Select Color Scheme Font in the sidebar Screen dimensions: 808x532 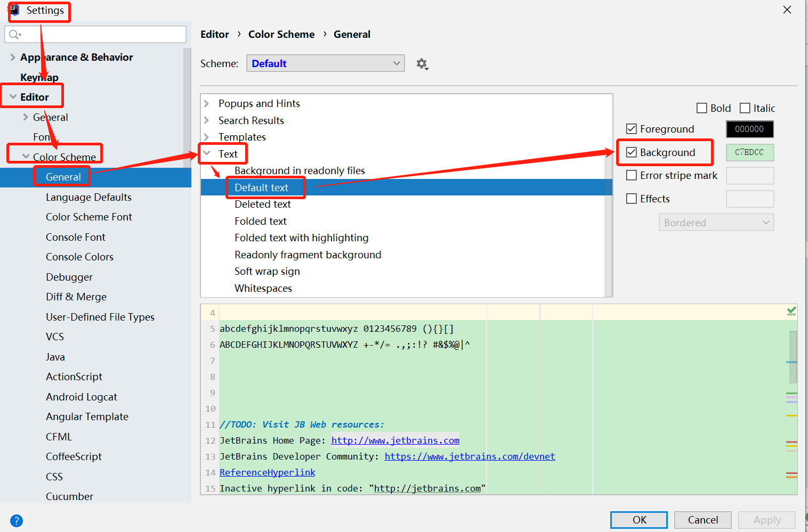pyautogui.click(x=89, y=217)
